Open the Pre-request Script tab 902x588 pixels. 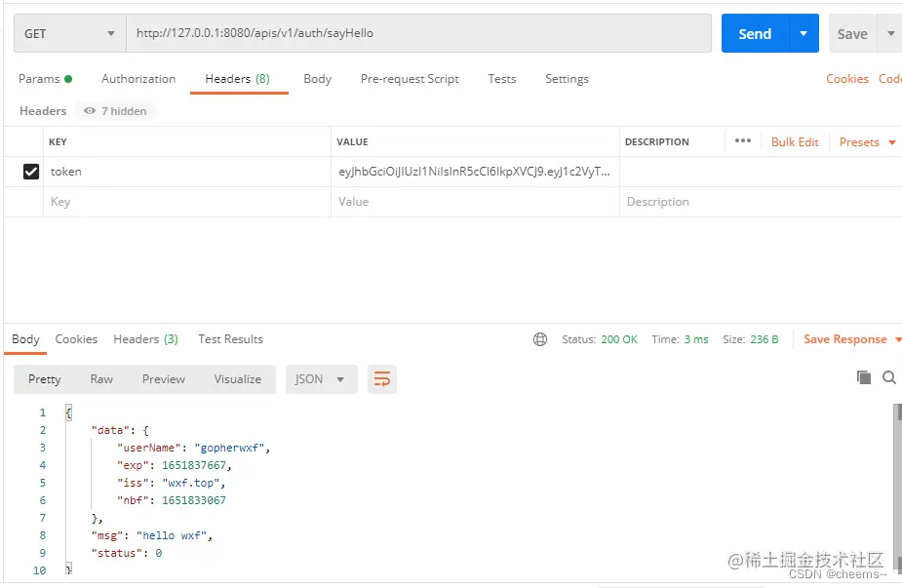[410, 79]
